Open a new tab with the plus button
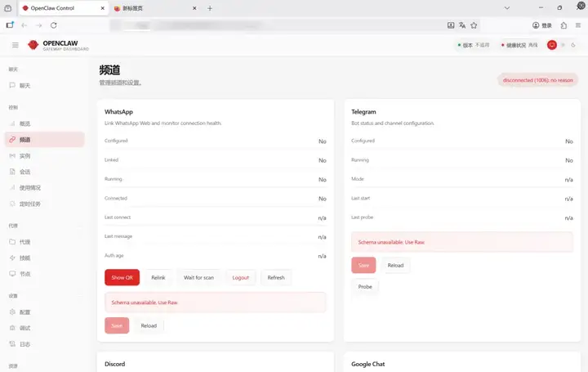 coord(210,8)
